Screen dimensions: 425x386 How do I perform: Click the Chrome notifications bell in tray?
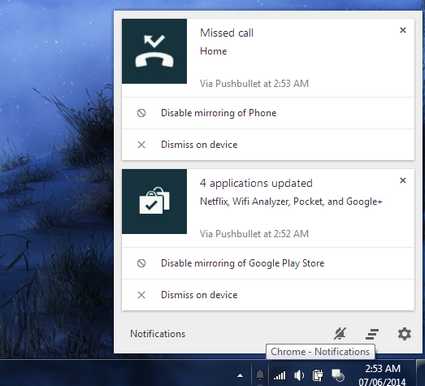tap(260, 375)
